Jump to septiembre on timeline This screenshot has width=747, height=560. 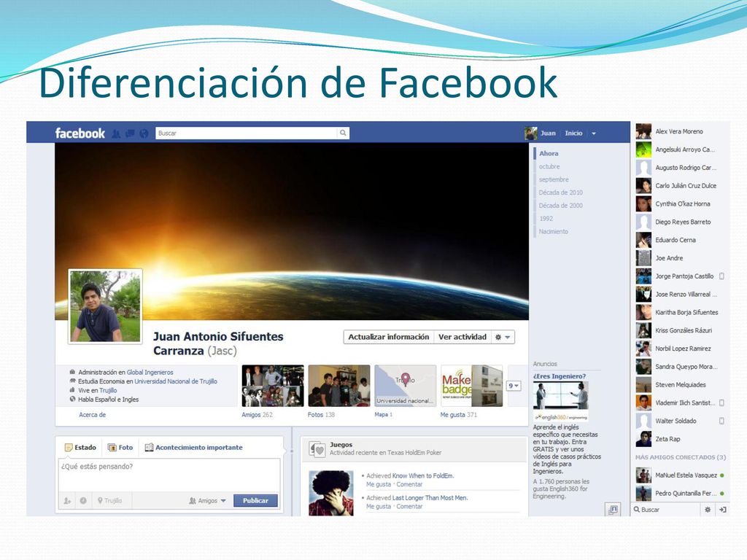coord(554,179)
